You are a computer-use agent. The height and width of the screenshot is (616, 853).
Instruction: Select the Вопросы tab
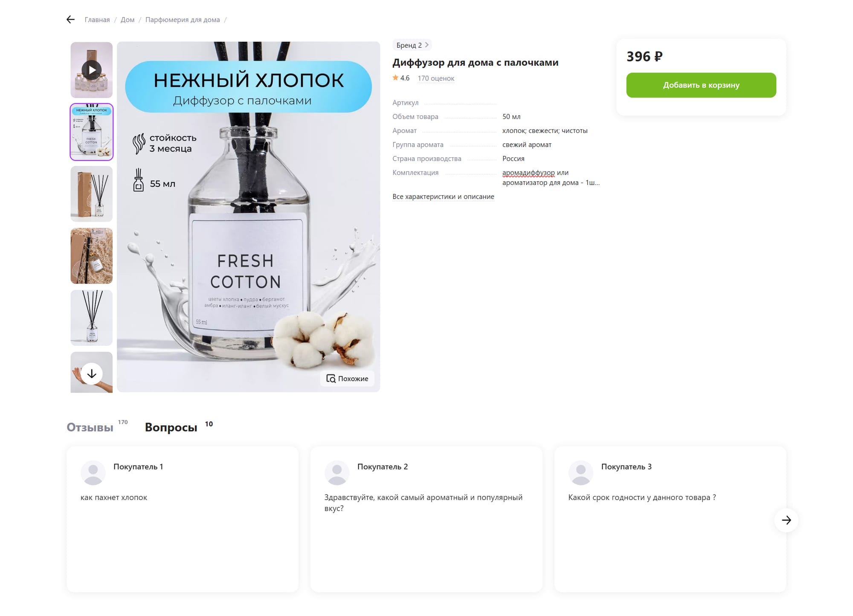pos(171,427)
